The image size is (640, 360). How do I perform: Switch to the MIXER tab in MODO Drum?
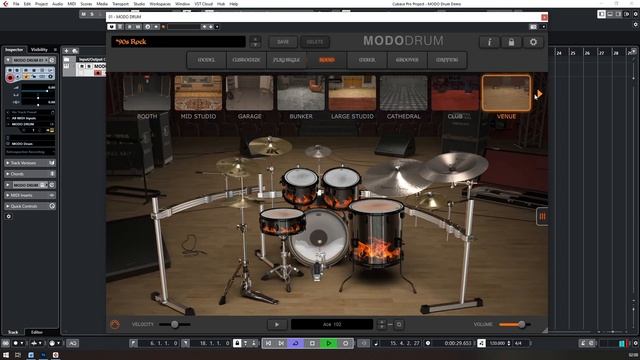pos(367,60)
